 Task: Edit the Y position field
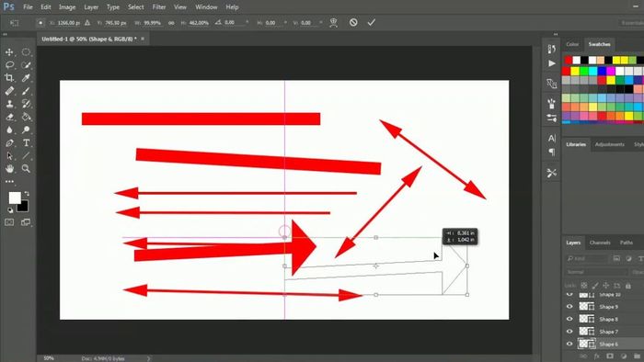(116, 23)
